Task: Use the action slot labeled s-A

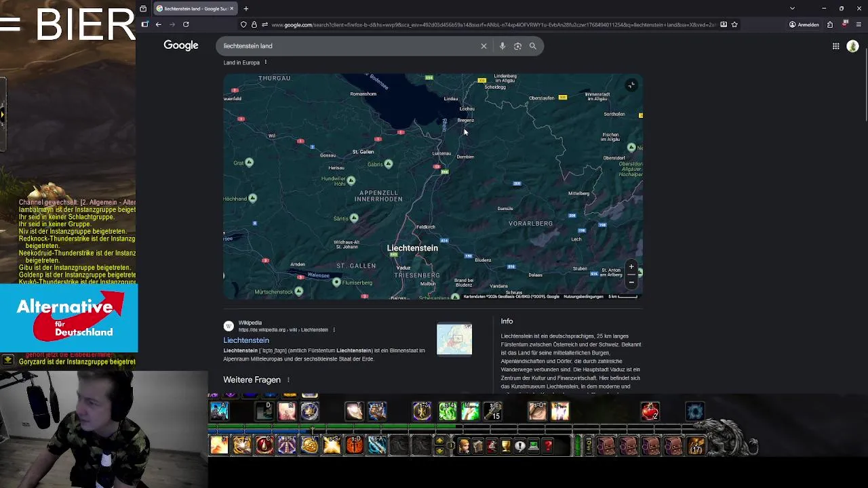Action: (377, 445)
